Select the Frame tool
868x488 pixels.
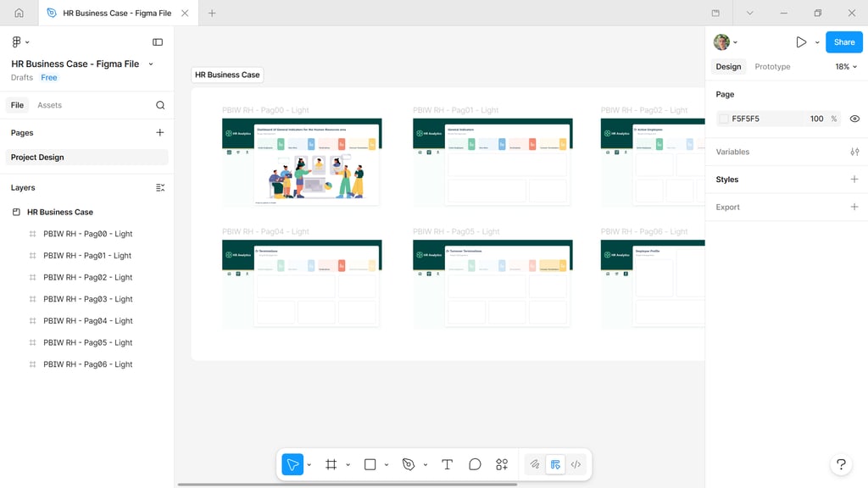coord(331,464)
